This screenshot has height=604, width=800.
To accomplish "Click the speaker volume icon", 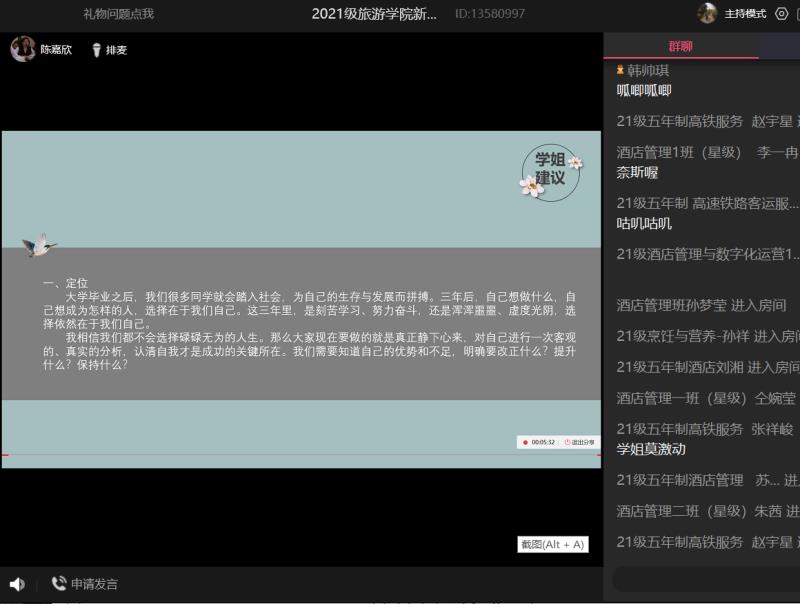I will [17, 584].
